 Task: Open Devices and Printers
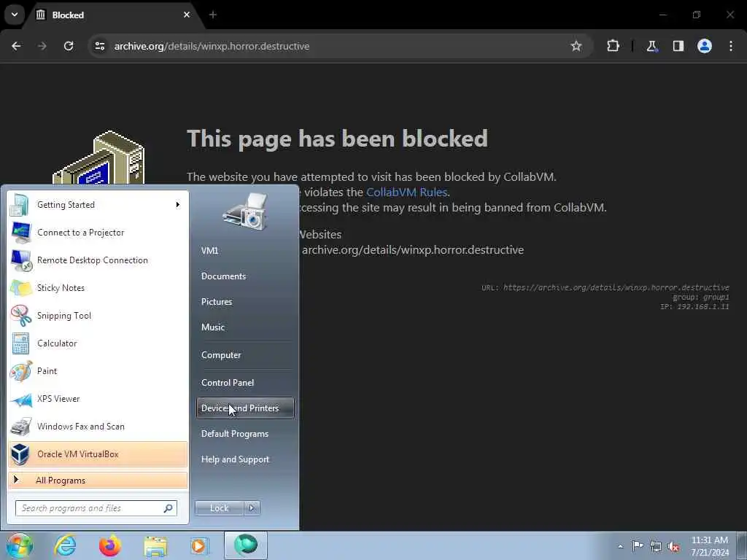tap(245, 408)
